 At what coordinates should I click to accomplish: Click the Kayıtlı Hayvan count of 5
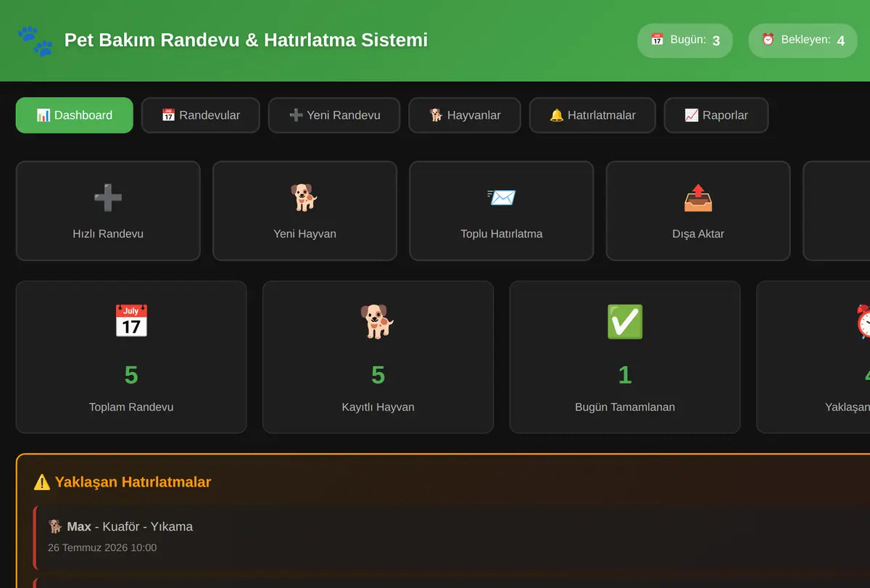[378, 375]
